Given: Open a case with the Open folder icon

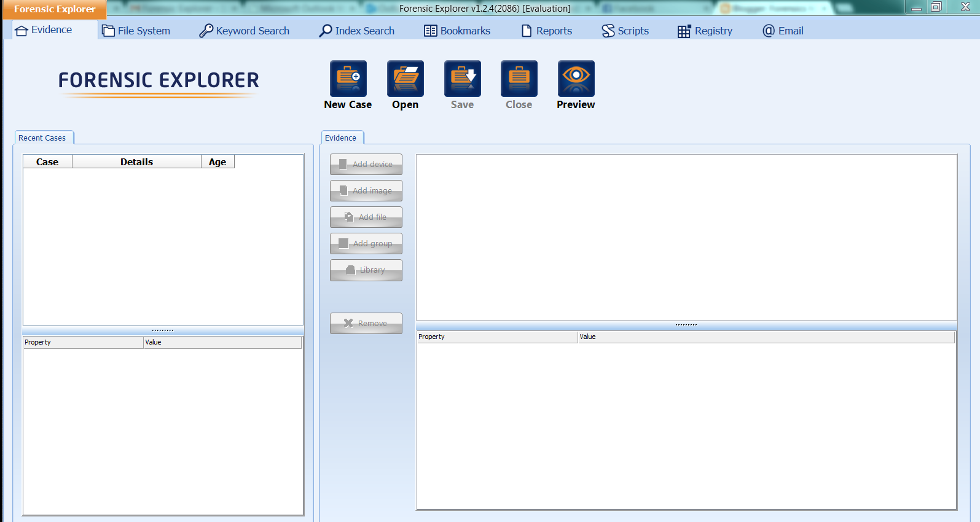Looking at the screenshot, I should click(x=406, y=79).
